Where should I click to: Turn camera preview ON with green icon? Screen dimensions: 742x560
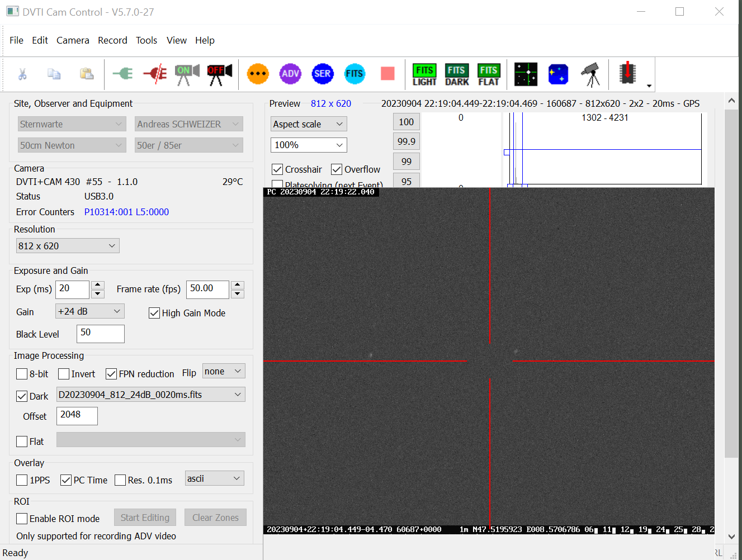pos(187,74)
